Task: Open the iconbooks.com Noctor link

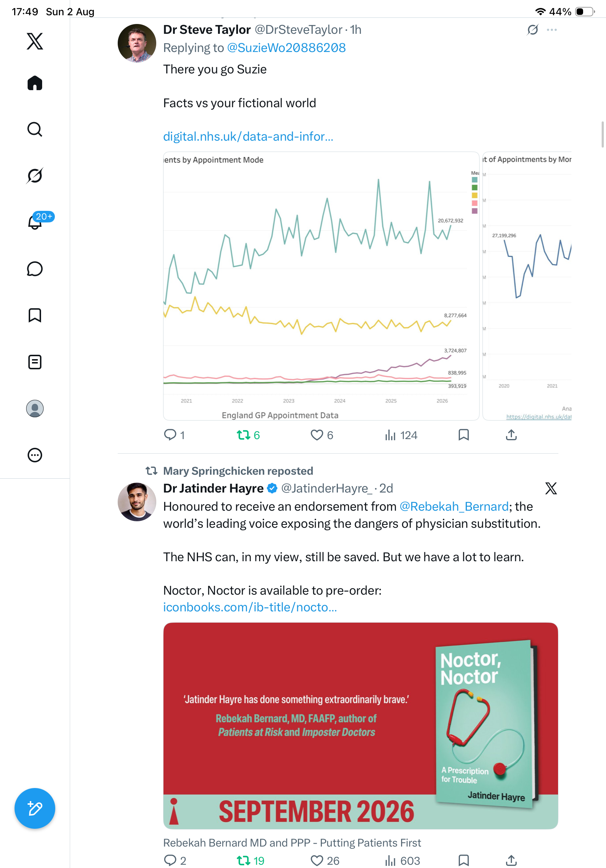Action: [x=250, y=607]
